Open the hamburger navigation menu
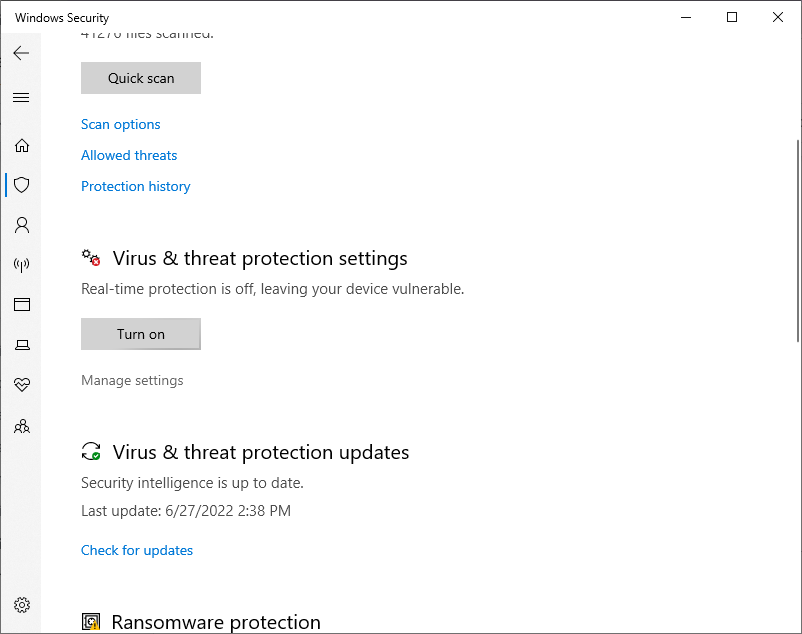 [21, 97]
